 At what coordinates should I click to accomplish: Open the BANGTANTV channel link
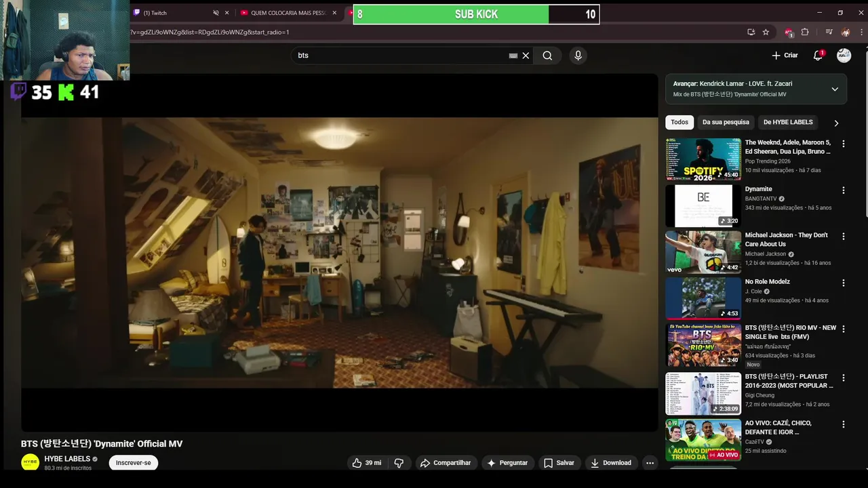click(x=761, y=199)
